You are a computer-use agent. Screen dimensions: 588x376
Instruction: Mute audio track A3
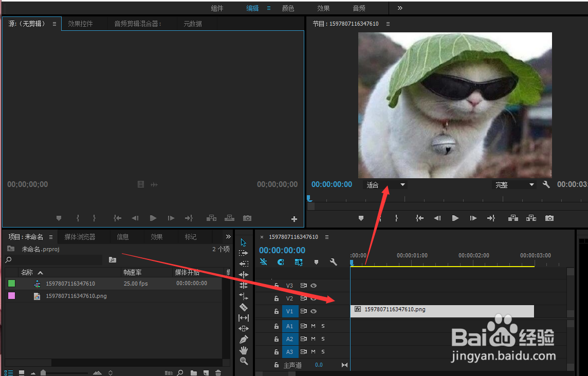313,352
